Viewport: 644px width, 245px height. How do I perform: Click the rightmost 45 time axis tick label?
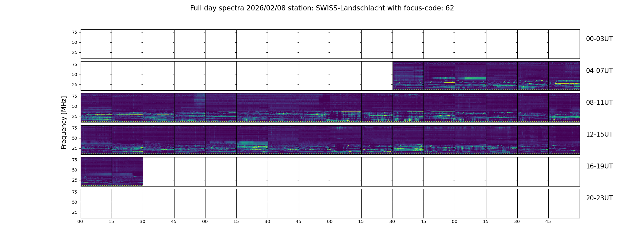[548, 221]
